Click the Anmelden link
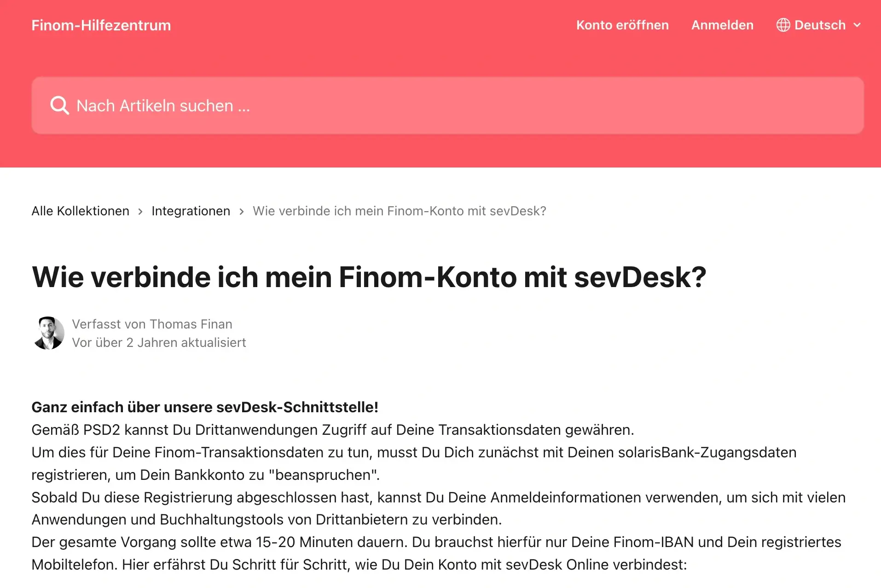 [x=722, y=25]
